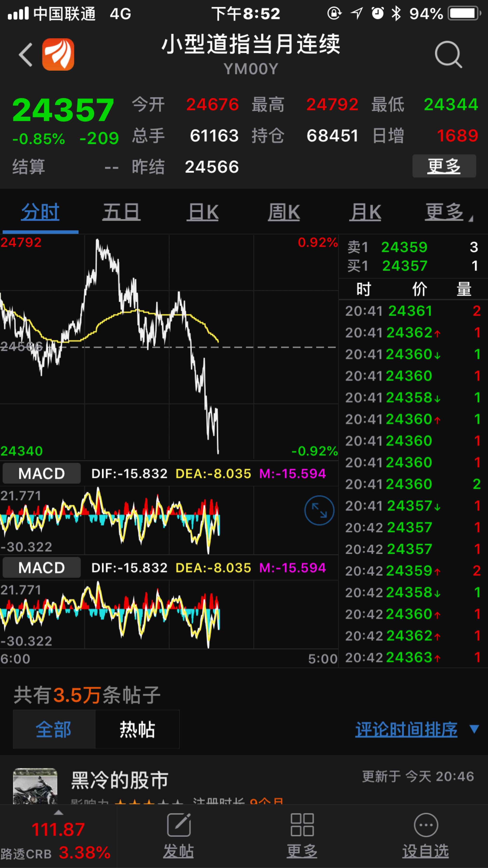
Task: Tap the 更多 button beside quote data
Action: click(444, 166)
